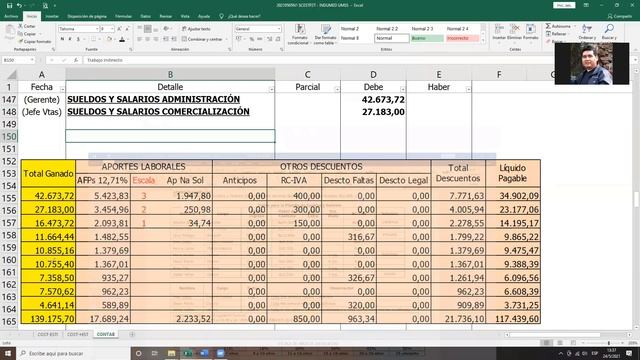Open Dar formato como tabla gallery
The image size is (640, 360).
click(x=325, y=34)
